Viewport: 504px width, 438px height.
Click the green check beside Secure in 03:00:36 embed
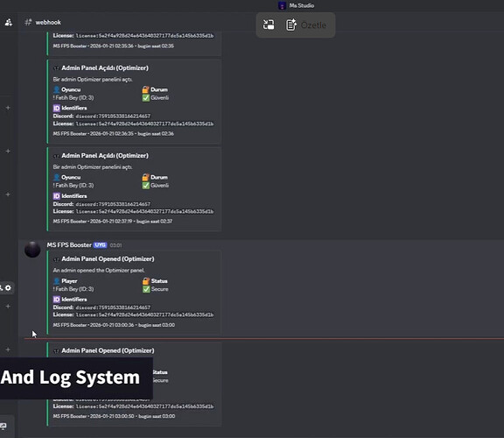coord(146,289)
